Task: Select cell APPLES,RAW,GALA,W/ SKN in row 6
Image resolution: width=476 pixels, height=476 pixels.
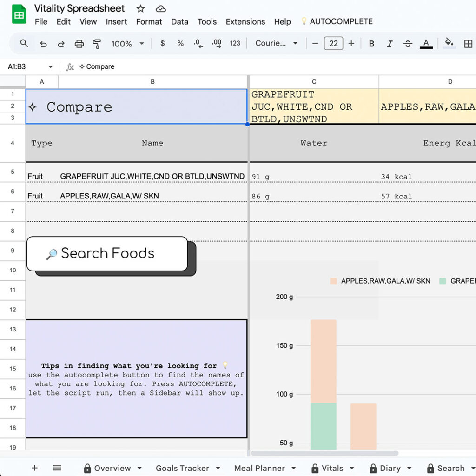Action: (x=152, y=192)
